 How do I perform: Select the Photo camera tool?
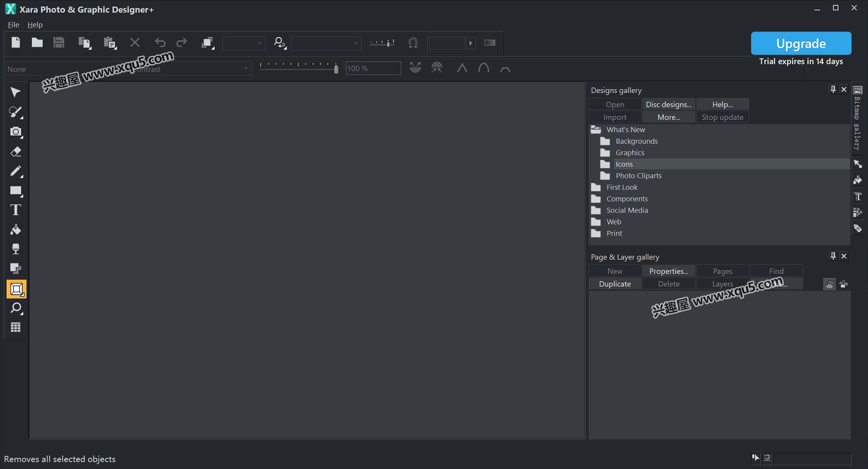tap(16, 132)
